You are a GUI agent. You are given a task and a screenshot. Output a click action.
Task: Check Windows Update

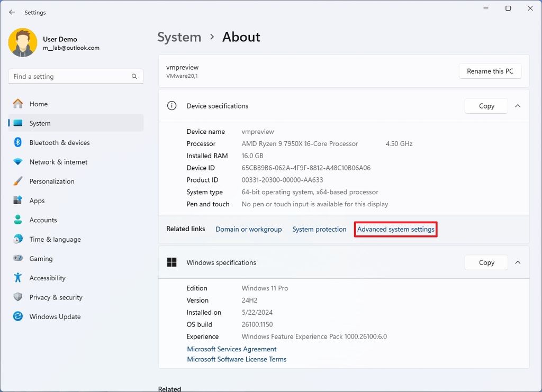point(54,316)
